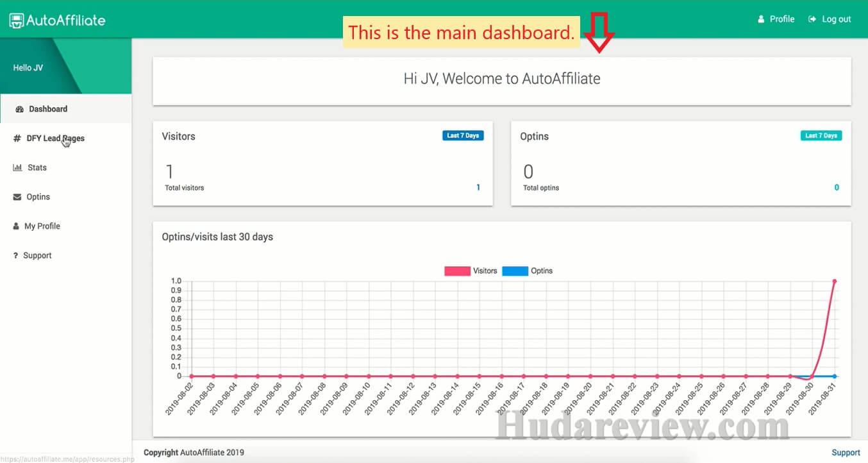Open the Support link in footer
The height and width of the screenshot is (463, 868).
tap(846, 453)
